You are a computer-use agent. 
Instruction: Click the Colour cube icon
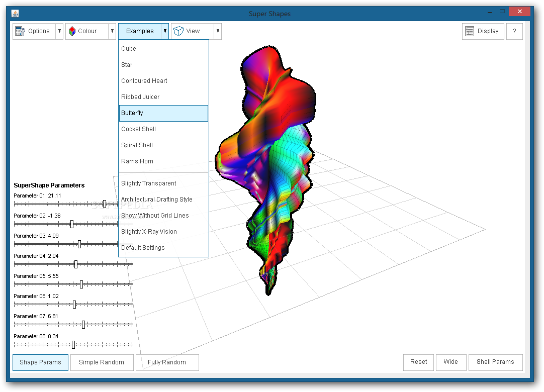pyautogui.click(x=72, y=31)
